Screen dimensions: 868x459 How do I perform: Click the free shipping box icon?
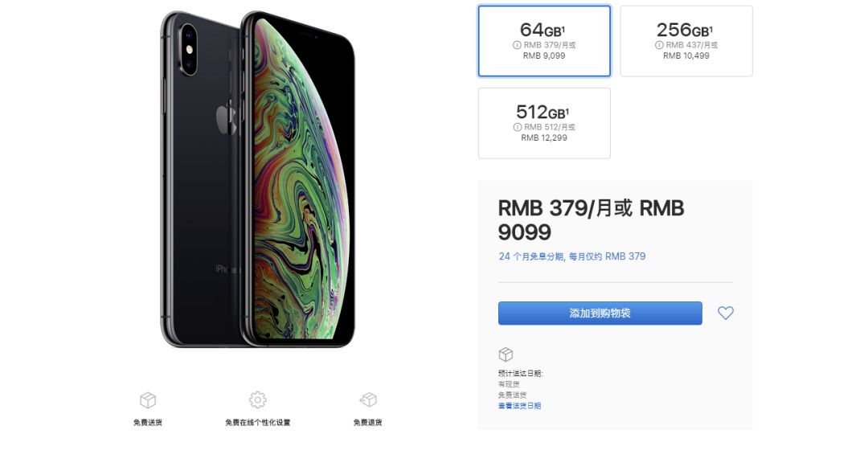point(148,400)
